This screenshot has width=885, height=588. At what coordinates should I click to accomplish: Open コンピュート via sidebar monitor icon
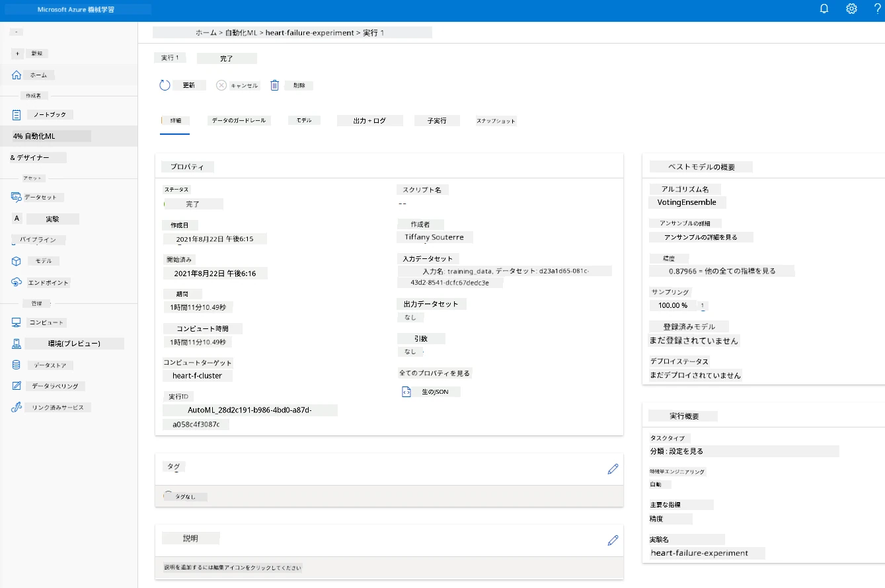17,322
